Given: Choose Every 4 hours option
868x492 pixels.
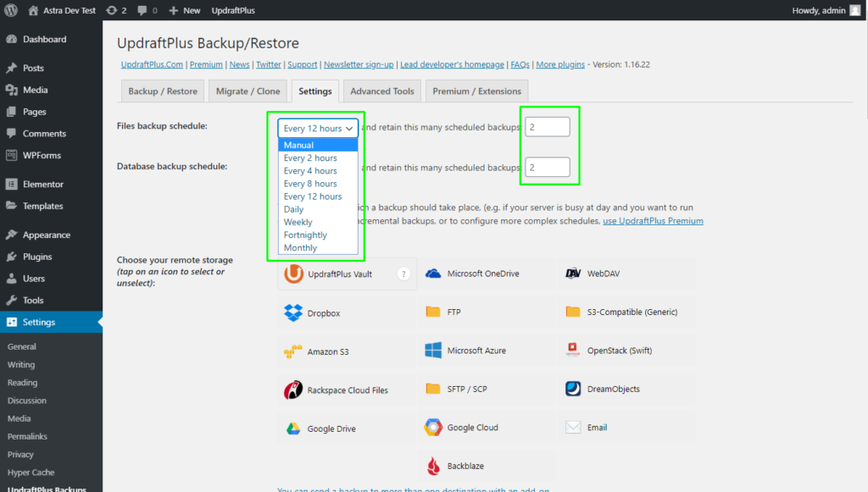Looking at the screenshot, I should click(x=318, y=171).
